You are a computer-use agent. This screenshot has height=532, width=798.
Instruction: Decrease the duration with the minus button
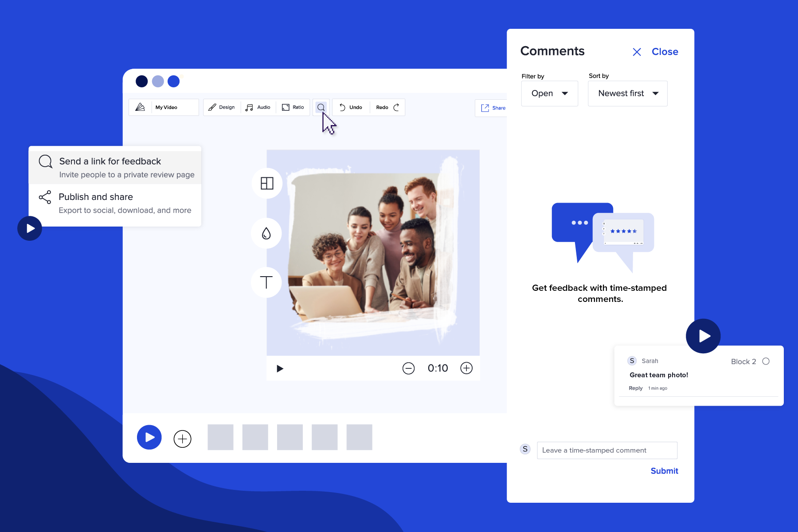(x=408, y=368)
